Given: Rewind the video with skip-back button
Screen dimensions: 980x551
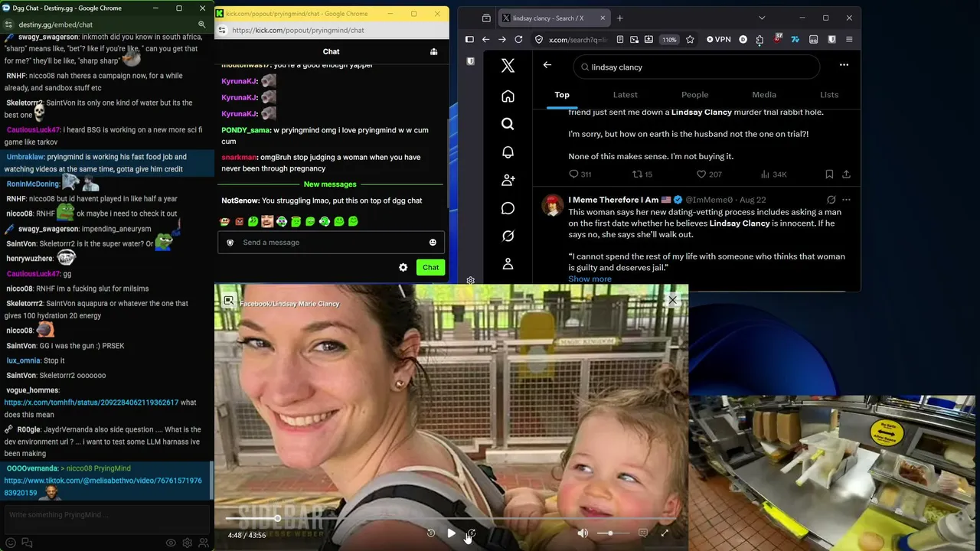Looking at the screenshot, I should (x=430, y=533).
